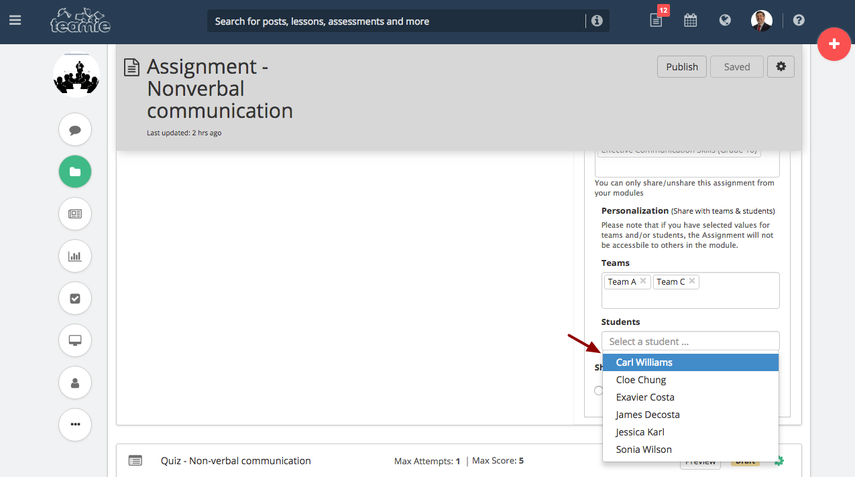Click the Publish button
The height and width of the screenshot is (477, 855).
pyautogui.click(x=682, y=67)
